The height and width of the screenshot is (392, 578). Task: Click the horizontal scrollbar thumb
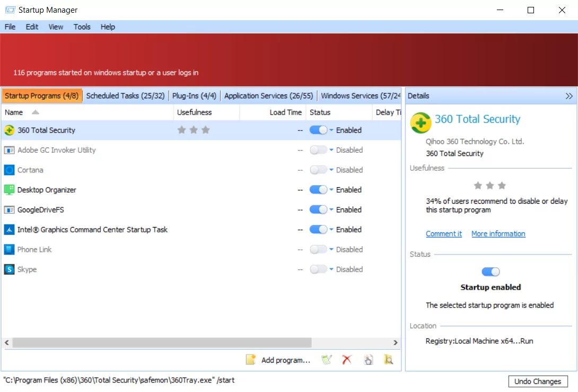[x=162, y=343]
